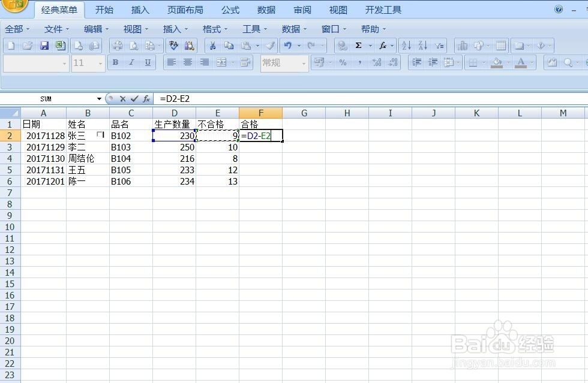Toggle italic formatting
588x383 pixels.
pyautogui.click(x=130, y=62)
